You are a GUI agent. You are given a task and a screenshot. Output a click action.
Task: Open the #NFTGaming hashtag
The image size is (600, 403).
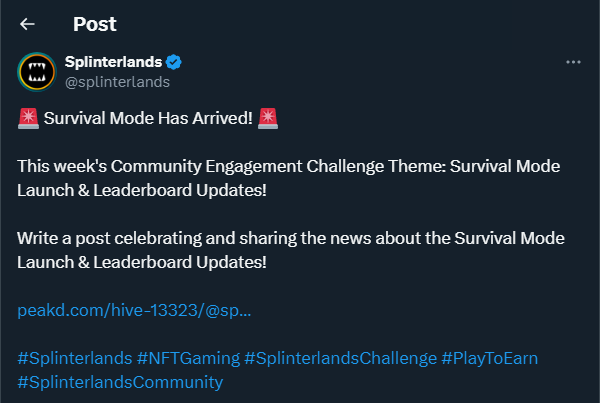tap(188, 358)
